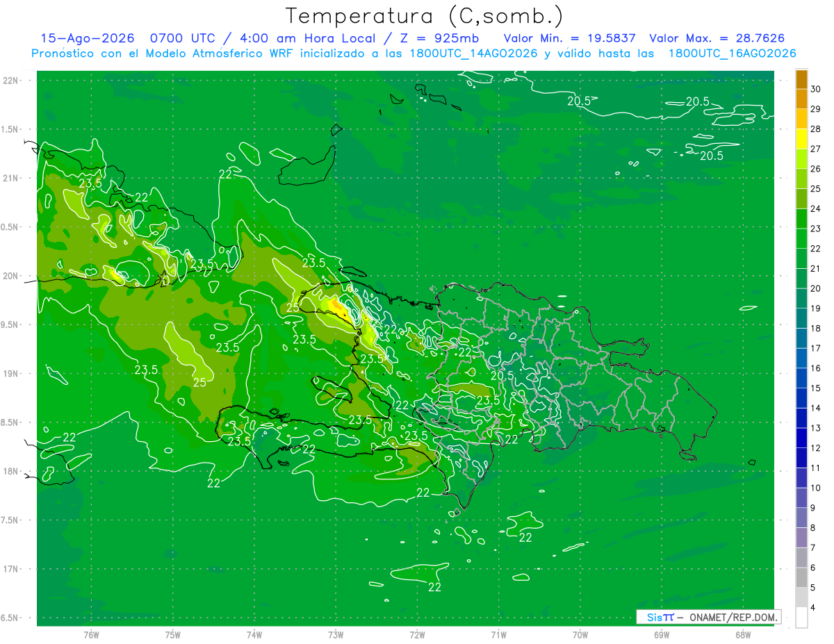Pick the teal-green swatch between 19 and 20
The width and height of the screenshot is (834, 644).
point(801,299)
